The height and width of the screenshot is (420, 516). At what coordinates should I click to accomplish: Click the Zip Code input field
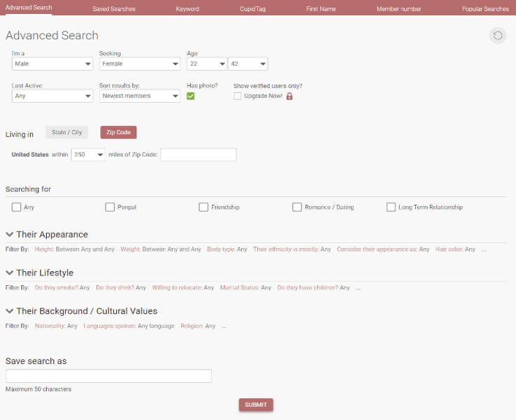[199, 154]
